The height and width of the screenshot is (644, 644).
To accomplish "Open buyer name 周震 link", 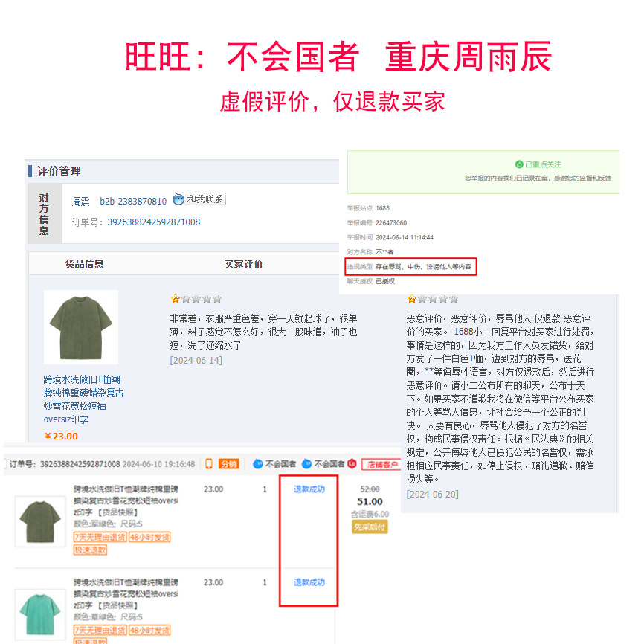I will (x=80, y=202).
